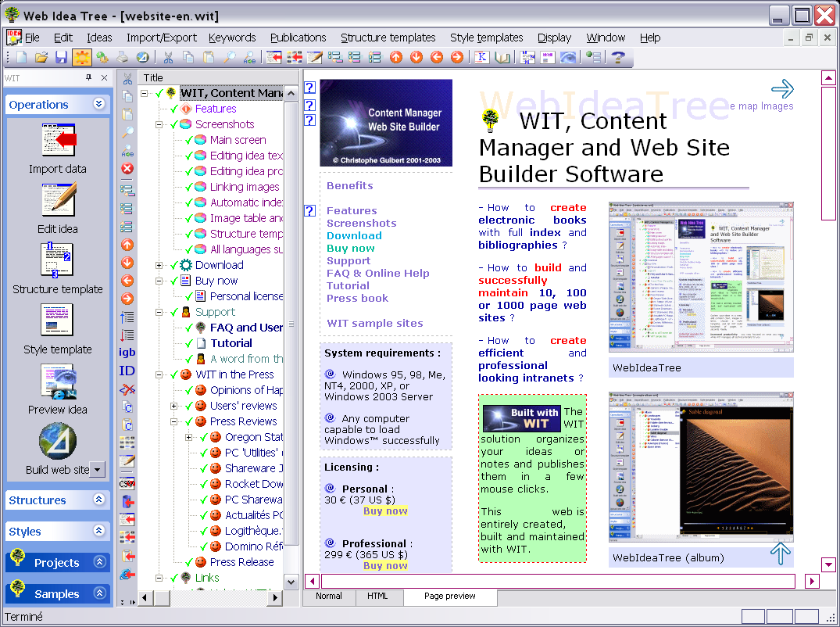Toggle the green check next to Features

point(174,109)
